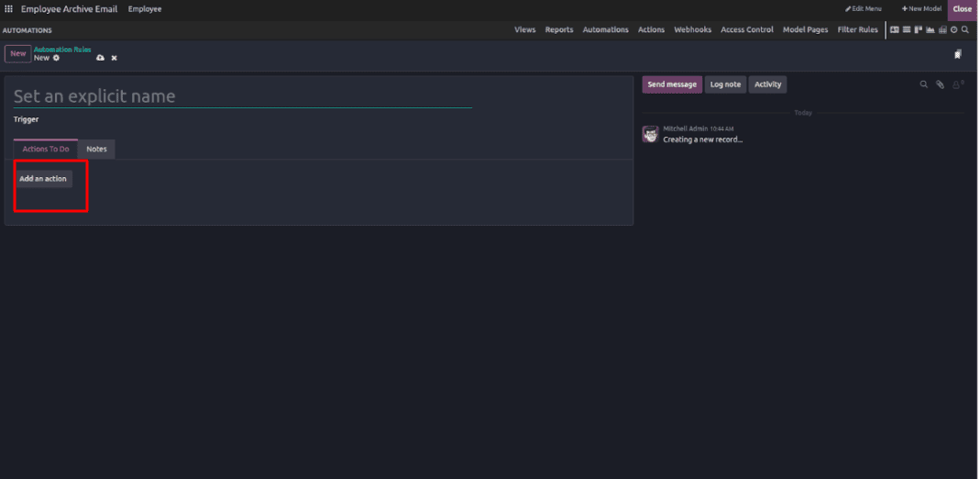
Task: Focus the Set an explicit name field
Action: tap(243, 96)
